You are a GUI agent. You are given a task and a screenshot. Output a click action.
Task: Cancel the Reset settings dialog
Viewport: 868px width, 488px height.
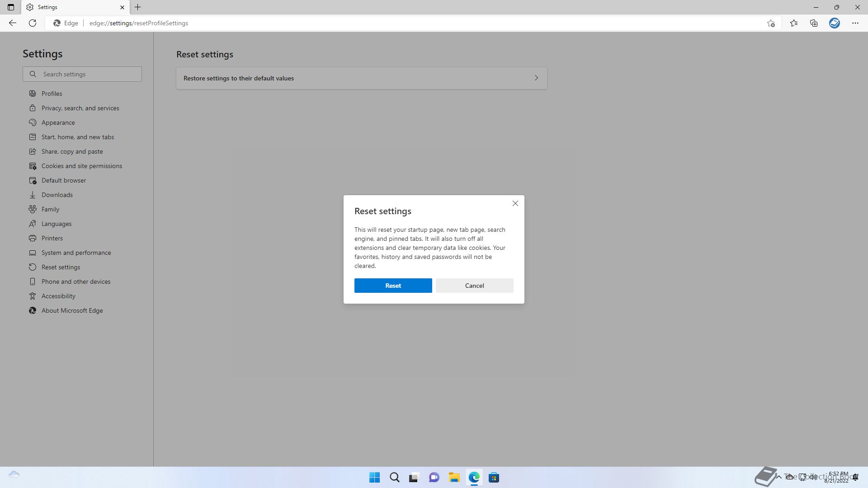pos(474,286)
